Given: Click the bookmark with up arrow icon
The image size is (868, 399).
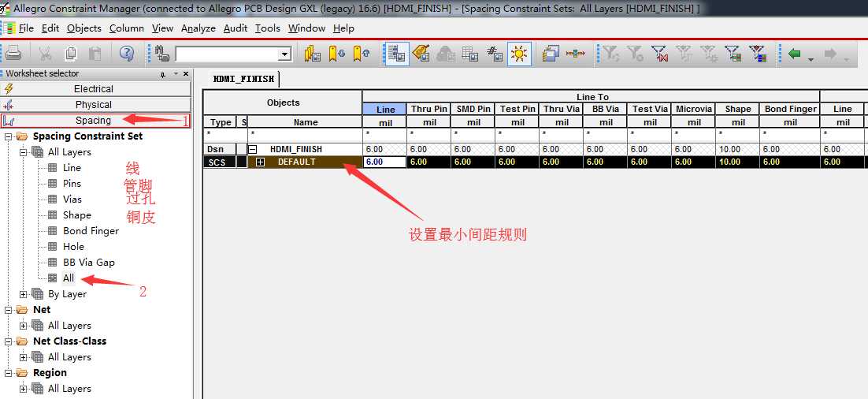Looking at the screenshot, I should [x=362, y=54].
